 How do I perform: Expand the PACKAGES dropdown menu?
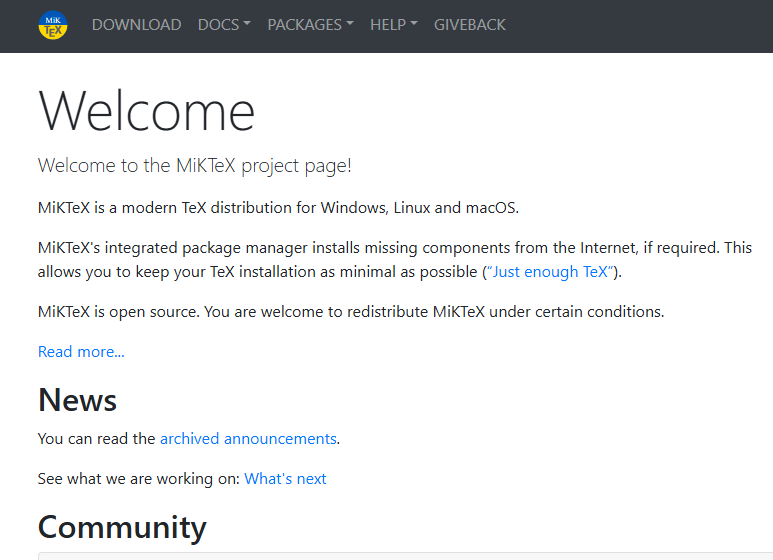pyautogui.click(x=310, y=25)
